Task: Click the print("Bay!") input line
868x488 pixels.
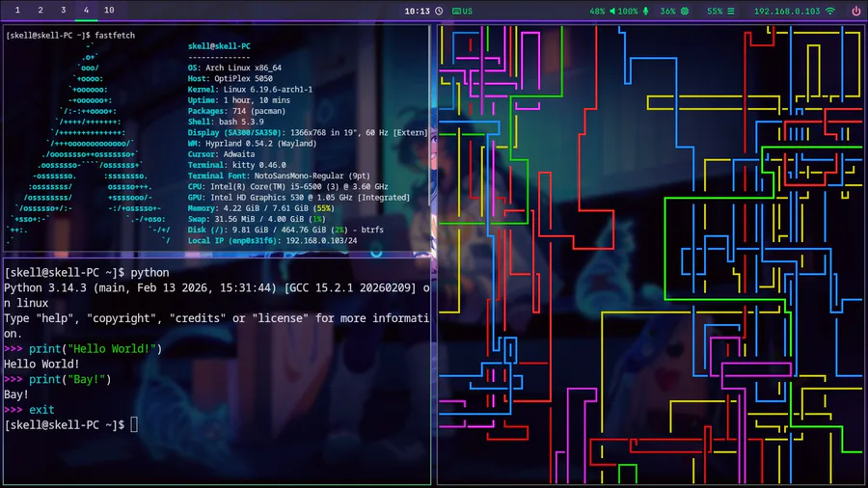Action: pos(58,379)
